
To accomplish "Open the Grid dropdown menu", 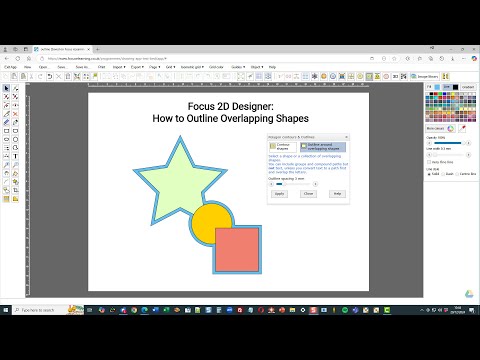I will click(x=170, y=67).
